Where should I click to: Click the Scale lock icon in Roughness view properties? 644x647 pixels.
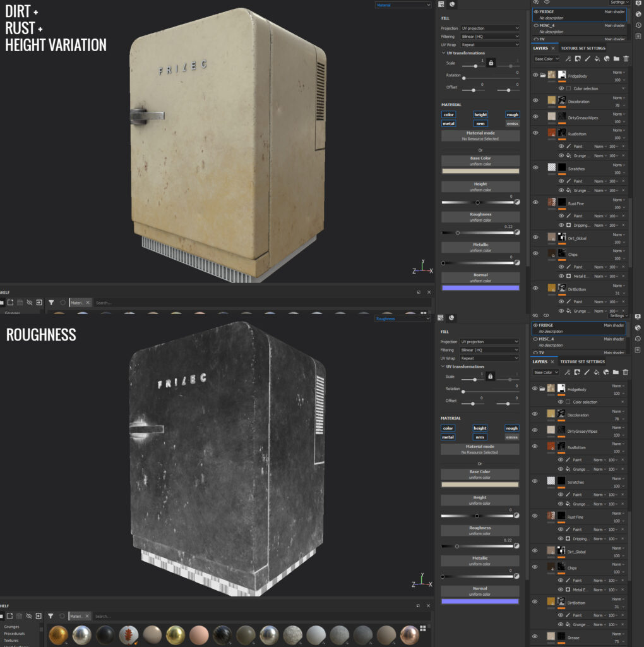[490, 377]
